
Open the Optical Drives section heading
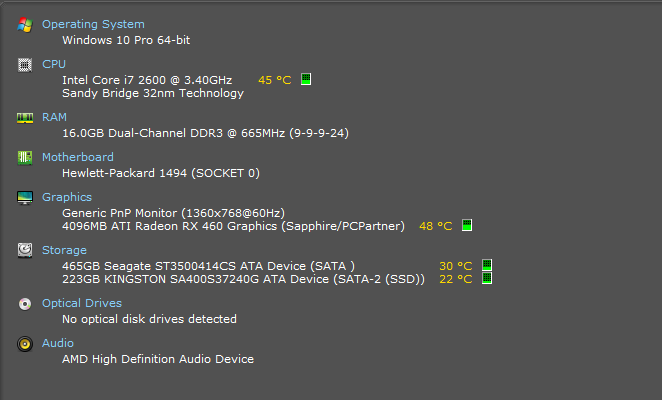click(x=83, y=303)
